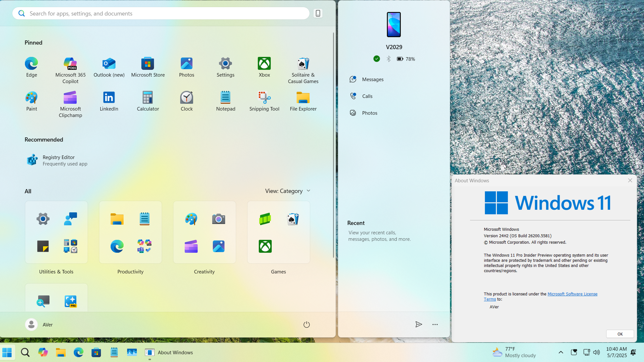The height and width of the screenshot is (362, 644).
Task: Click the volume icon in system tray
Action: point(597,352)
